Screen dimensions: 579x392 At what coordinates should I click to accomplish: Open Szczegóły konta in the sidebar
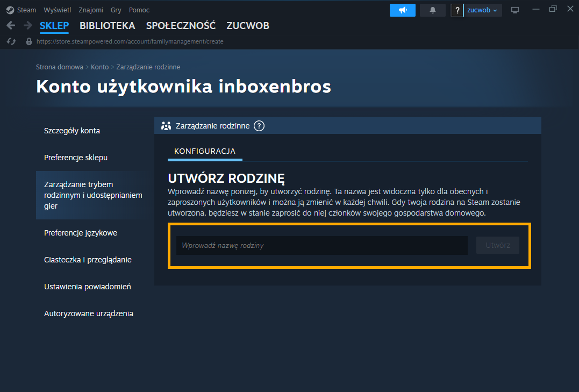[72, 131]
